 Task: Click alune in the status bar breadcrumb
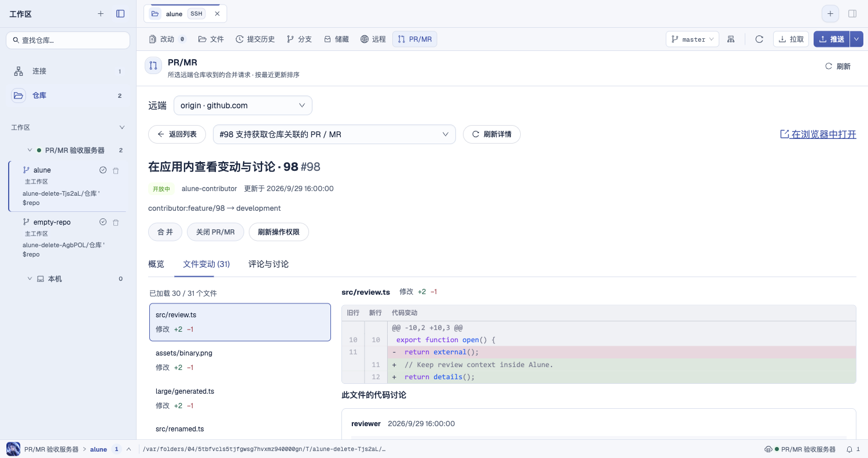pyautogui.click(x=98, y=449)
